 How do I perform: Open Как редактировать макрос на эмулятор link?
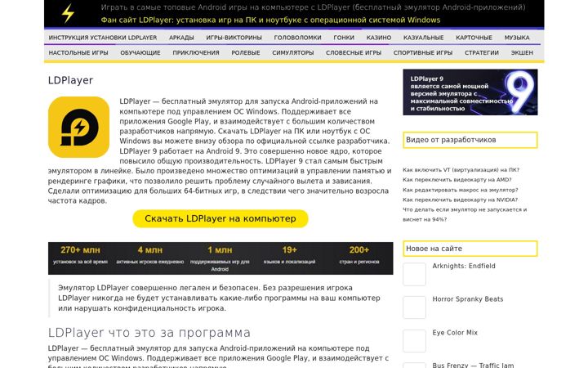pyautogui.click(x=461, y=190)
